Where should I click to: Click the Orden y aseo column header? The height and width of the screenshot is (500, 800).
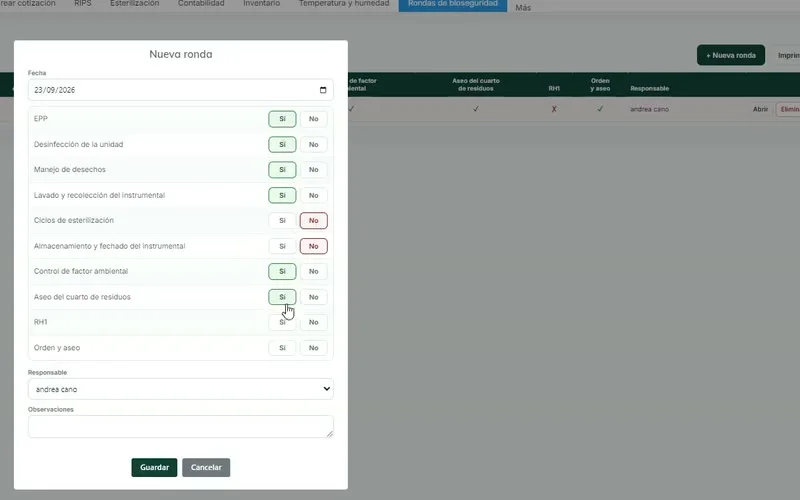coord(600,85)
